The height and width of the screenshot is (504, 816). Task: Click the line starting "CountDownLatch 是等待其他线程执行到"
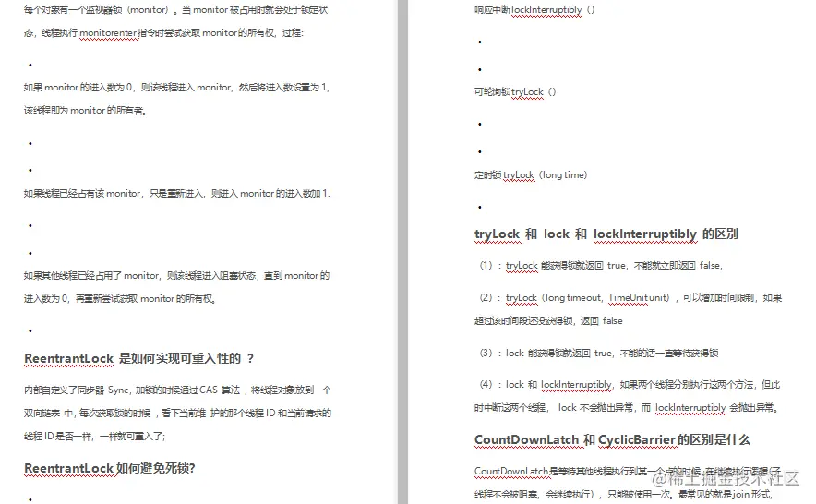click(627, 471)
